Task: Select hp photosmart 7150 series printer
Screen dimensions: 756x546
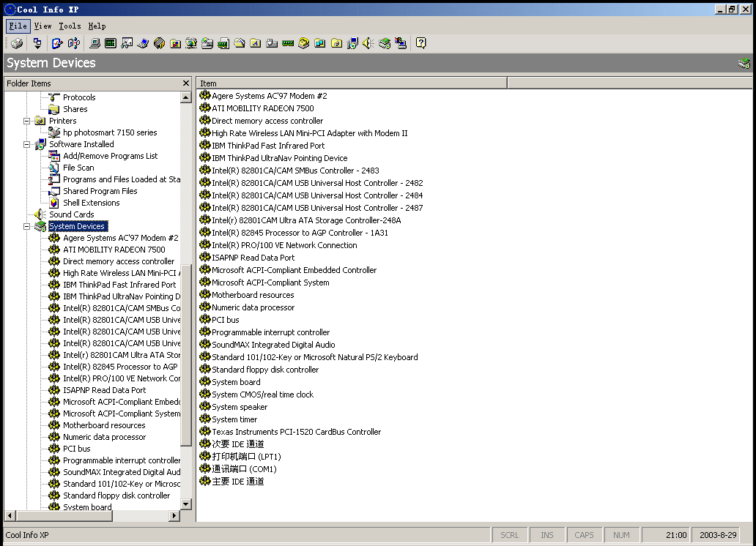Action: pos(110,132)
